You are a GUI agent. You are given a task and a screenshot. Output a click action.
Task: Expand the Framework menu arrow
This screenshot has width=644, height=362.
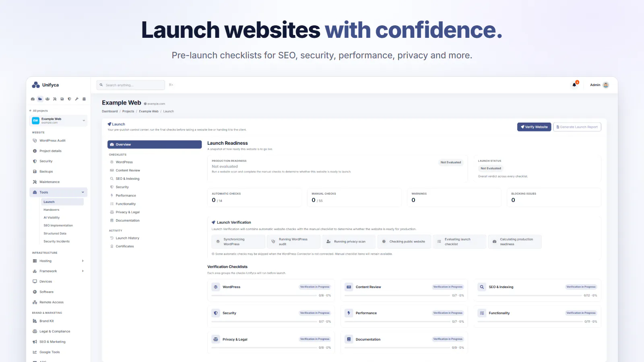pos(83,271)
